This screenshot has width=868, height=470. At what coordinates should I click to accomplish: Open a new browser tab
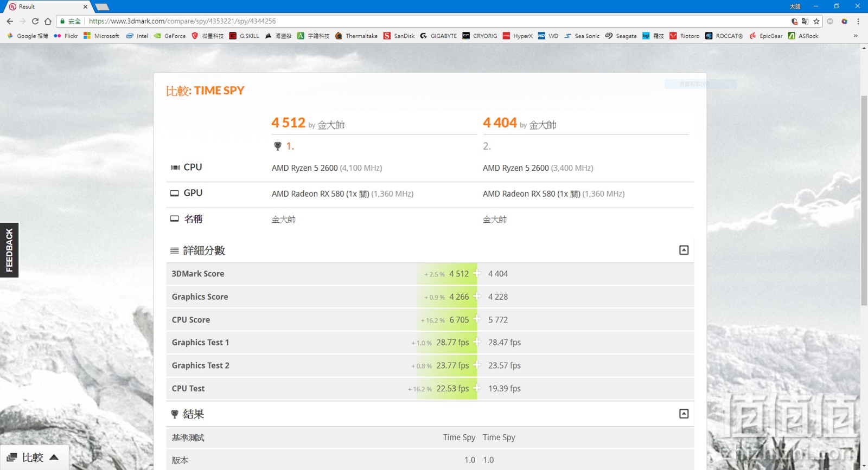point(102,7)
